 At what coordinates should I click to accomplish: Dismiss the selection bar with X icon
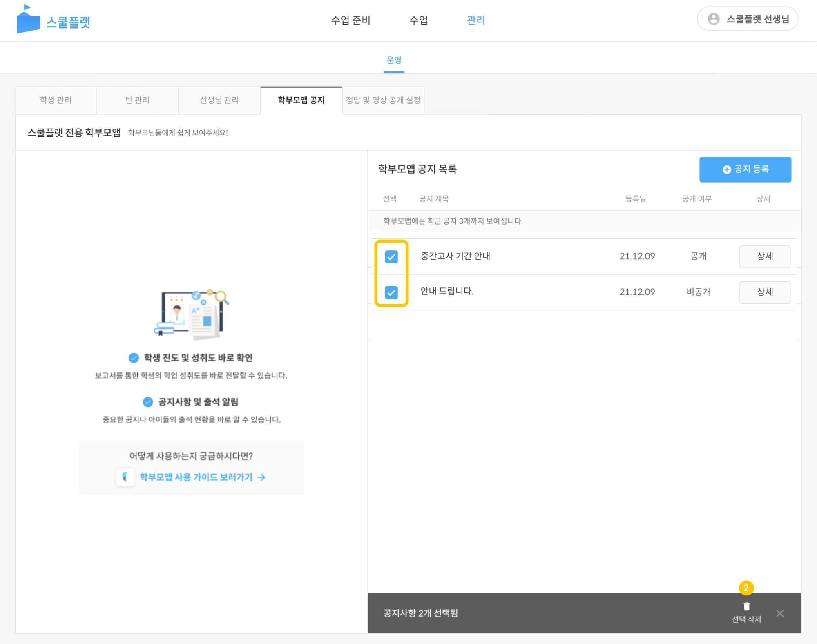pyautogui.click(x=779, y=613)
